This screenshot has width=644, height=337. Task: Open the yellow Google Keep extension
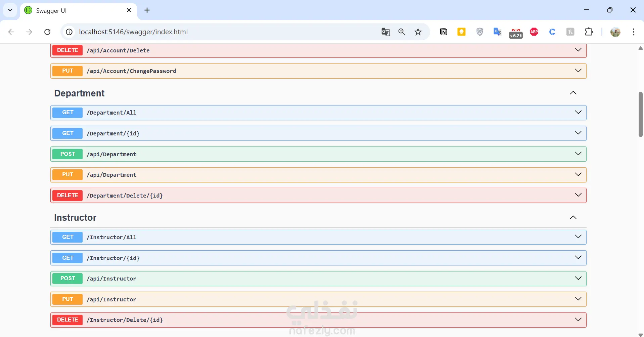coord(462,32)
